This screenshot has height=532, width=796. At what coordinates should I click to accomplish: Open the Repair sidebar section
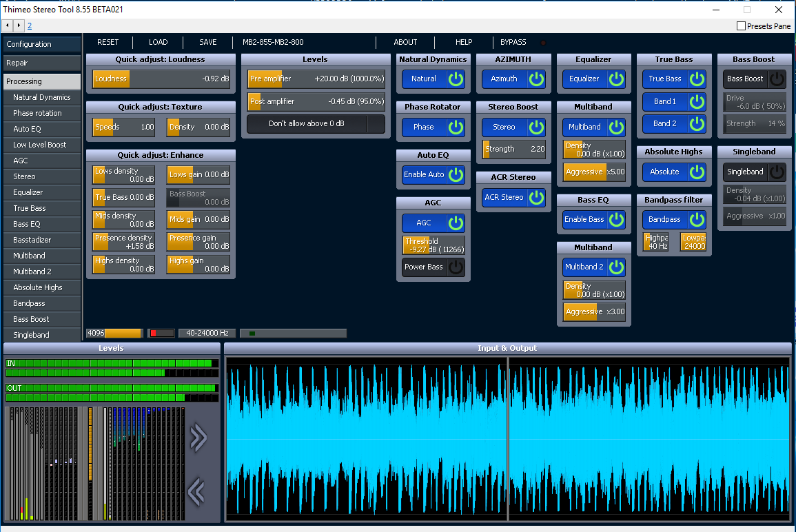point(41,63)
